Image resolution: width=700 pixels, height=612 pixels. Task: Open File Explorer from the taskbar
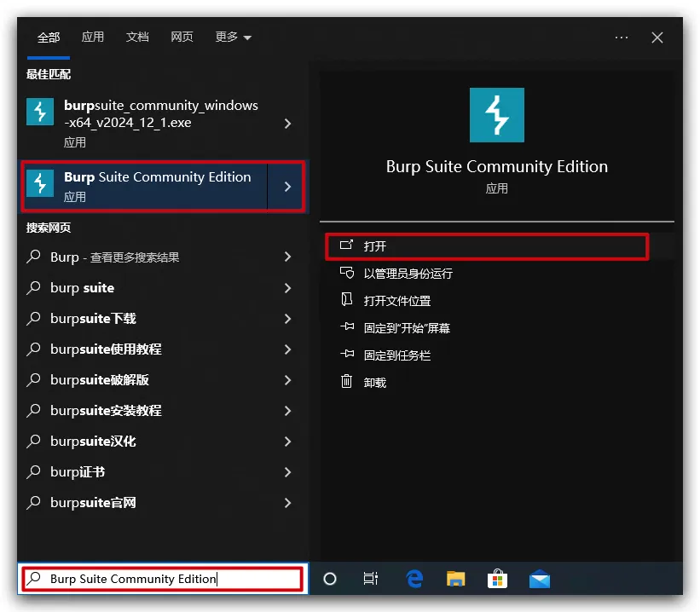pyautogui.click(x=456, y=579)
